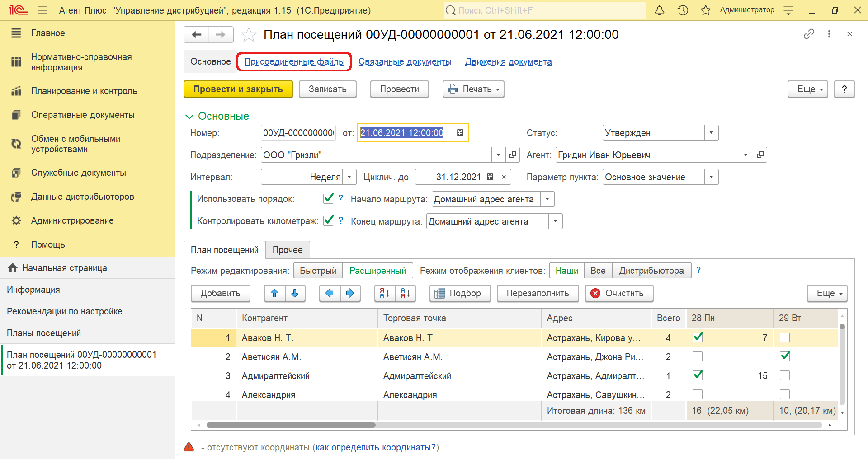Add document to favorites star

(249, 35)
